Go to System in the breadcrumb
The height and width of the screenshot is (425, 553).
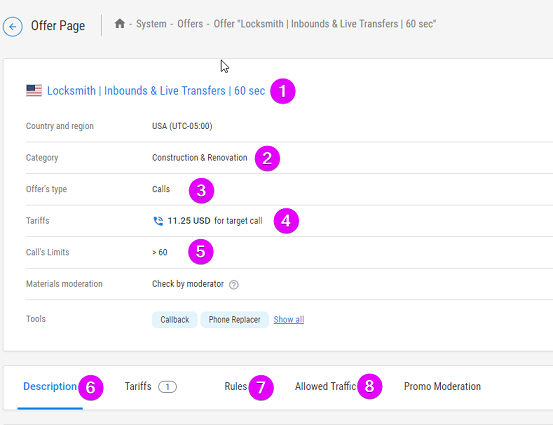pyautogui.click(x=151, y=24)
